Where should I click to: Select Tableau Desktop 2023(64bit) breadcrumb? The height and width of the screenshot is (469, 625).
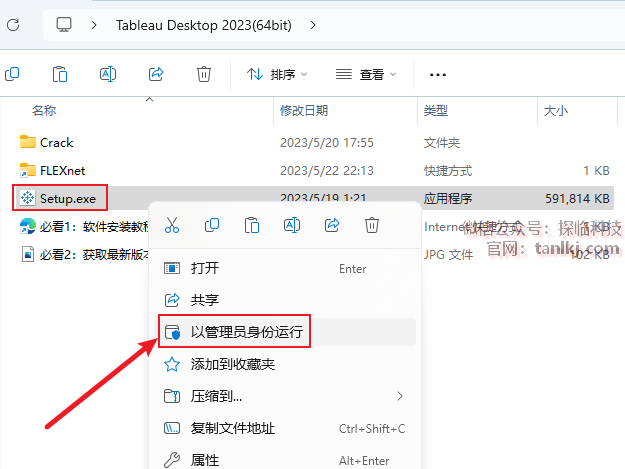click(x=204, y=25)
